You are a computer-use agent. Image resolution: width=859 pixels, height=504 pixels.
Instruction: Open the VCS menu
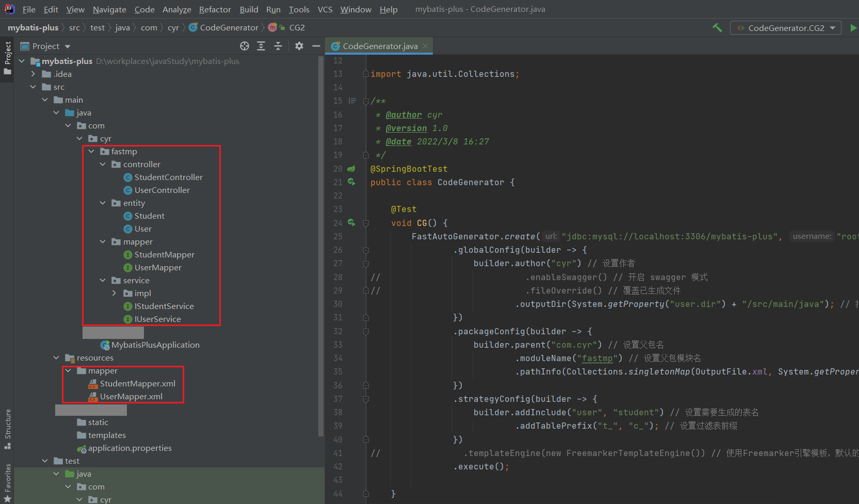pyautogui.click(x=325, y=9)
